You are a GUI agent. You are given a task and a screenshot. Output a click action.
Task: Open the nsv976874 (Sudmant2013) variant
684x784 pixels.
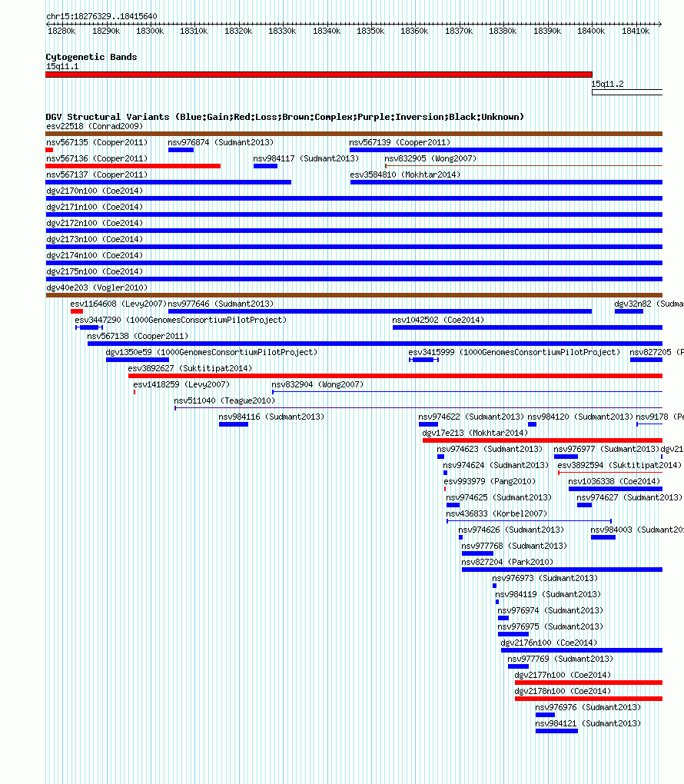pyautogui.click(x=181, y=150)
